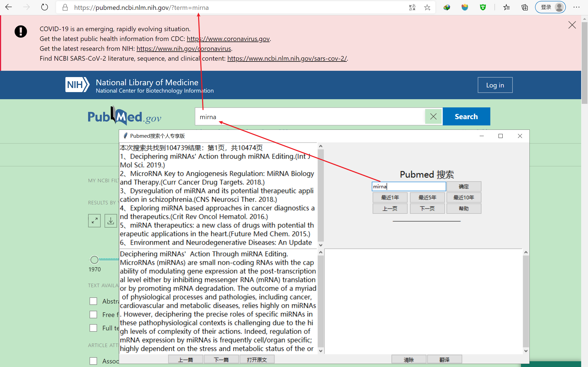The height and width of the screenshot is (367, 588).
Task: Click the clear (X) icon in the PubMed search box
Action: [x=433, y=116]
